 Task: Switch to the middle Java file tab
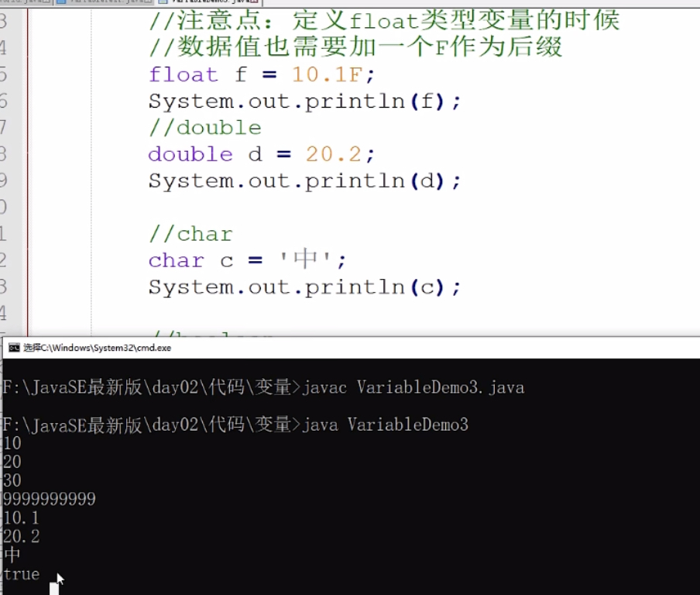[x=105, y=2]
